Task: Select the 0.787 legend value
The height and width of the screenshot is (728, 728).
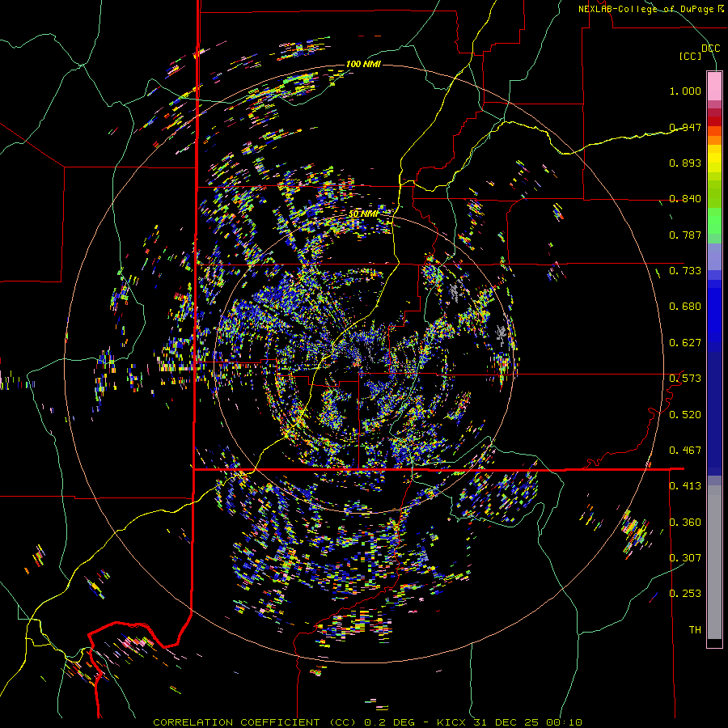Action: pyautogui.click(x=685, y=235)
